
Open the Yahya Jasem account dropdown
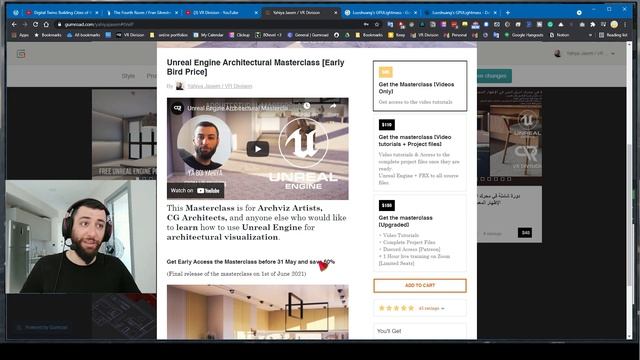(584, 53)
